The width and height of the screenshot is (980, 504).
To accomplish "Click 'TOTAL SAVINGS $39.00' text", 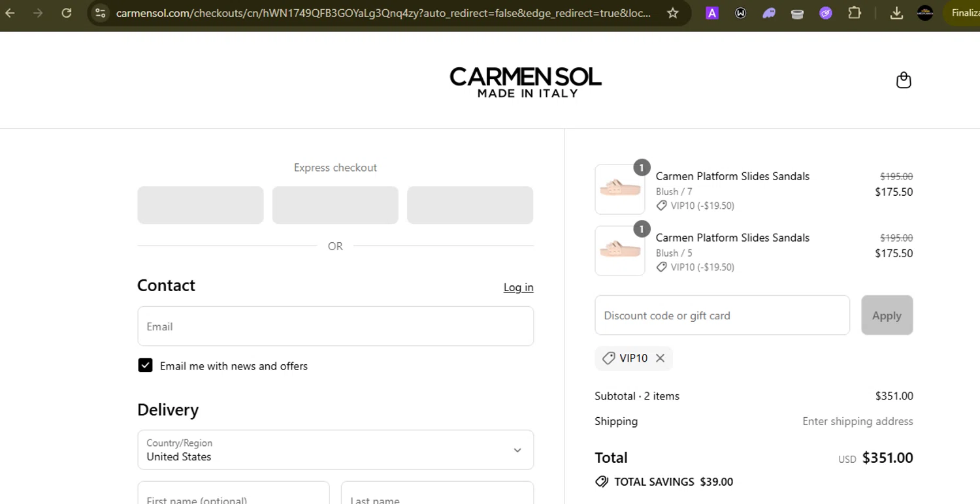I will 674,482.
